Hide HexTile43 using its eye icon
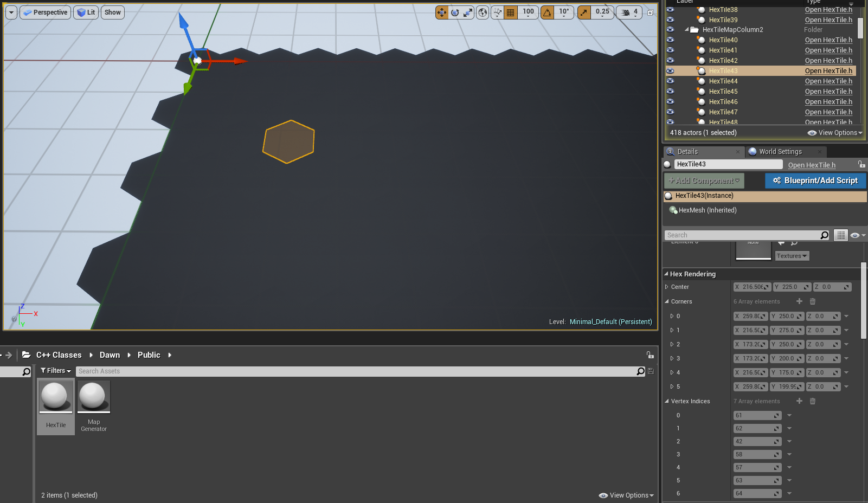This screenshot has width=868, height=503. pos(671,71)
